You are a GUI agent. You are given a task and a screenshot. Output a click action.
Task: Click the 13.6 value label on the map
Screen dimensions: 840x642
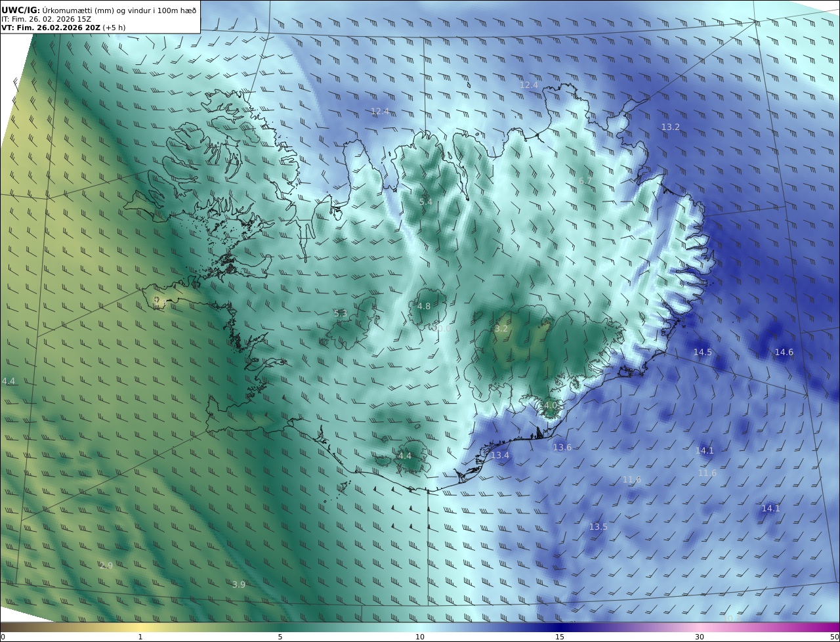(562, 447)
